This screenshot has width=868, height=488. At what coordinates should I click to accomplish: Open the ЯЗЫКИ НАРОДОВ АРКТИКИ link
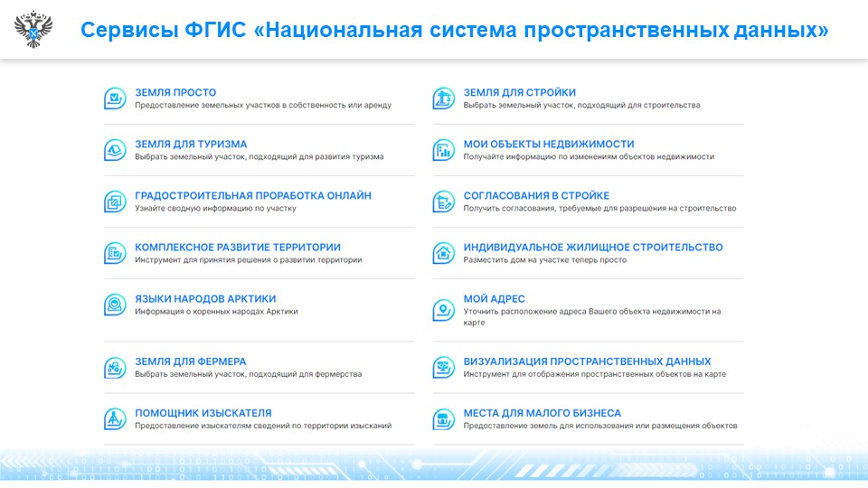coord(205,299)
